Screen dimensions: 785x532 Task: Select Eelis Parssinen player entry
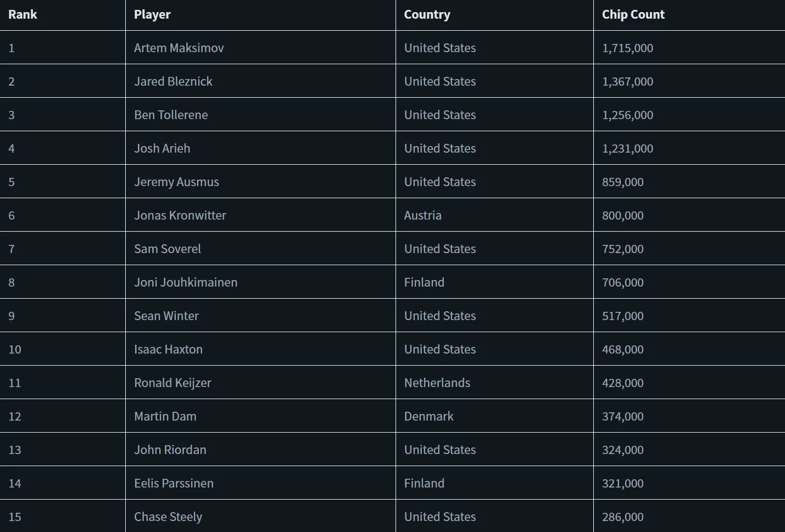(x=174, y=484)
